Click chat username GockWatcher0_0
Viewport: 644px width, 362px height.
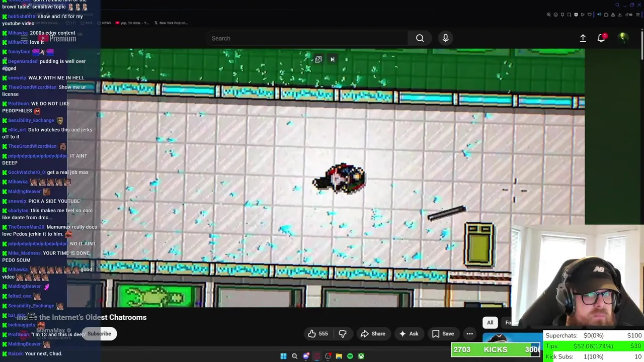coord(27,172)
